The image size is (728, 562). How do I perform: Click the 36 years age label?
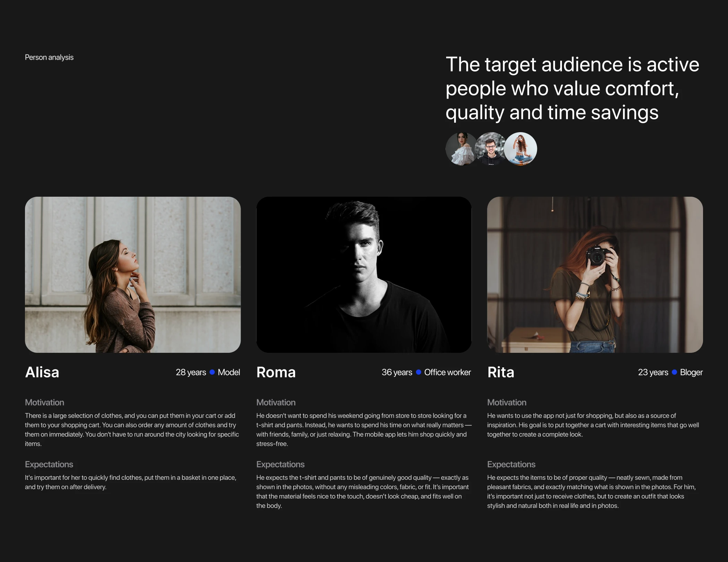point(397,372)
